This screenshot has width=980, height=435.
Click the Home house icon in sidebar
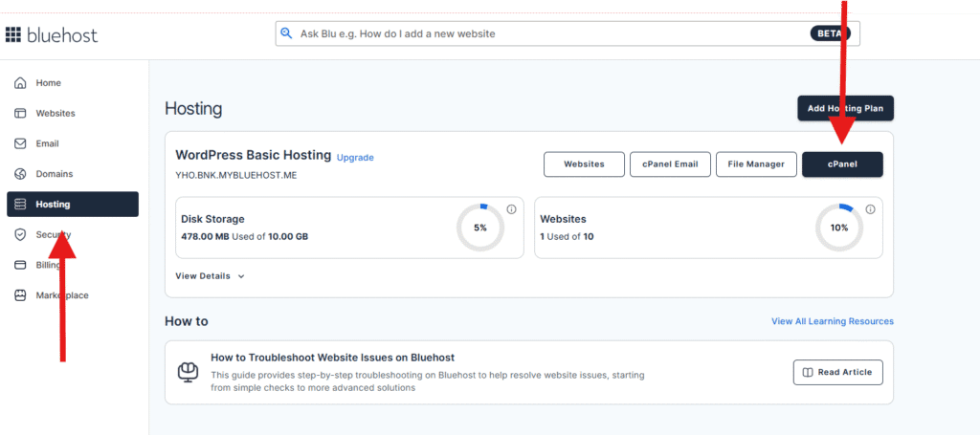(20, 83)
